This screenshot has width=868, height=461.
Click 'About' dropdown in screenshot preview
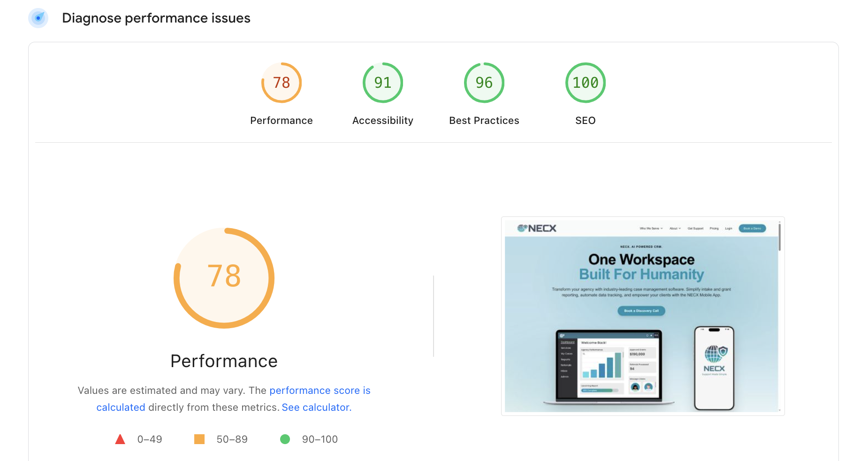(675, 229)
